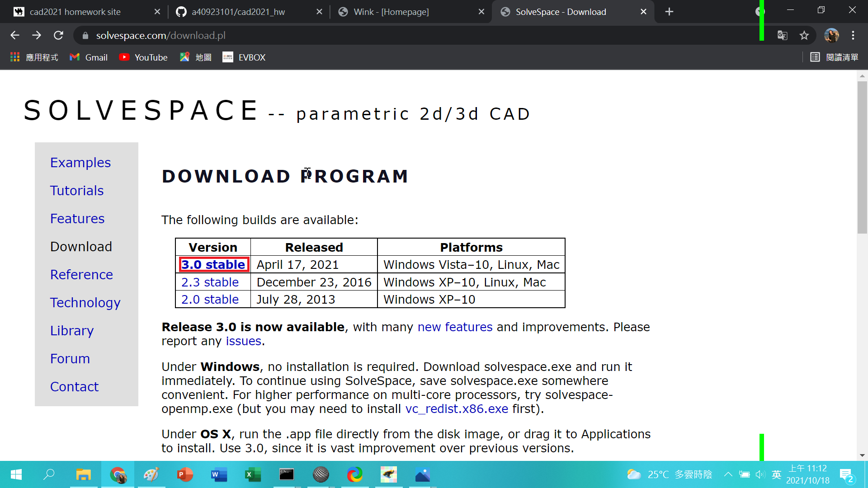Open the YouTube bookmark
Screen dimensions: 868x488
point(143,57)
